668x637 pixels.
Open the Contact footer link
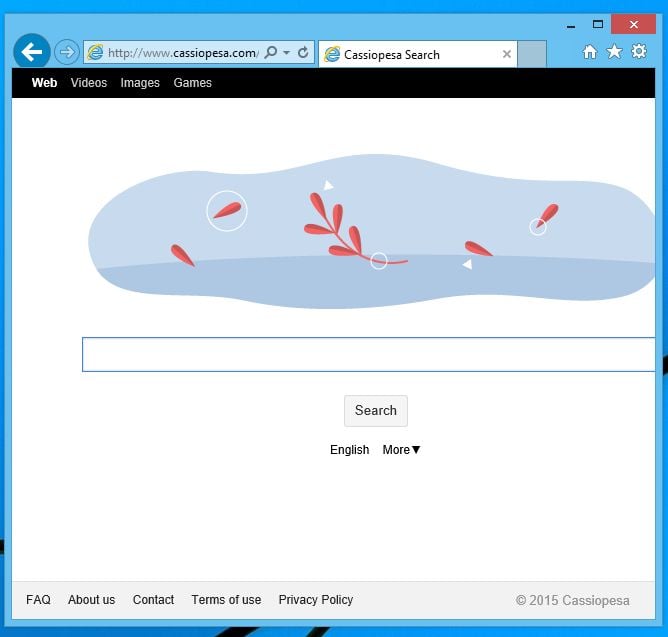point(153,600)
